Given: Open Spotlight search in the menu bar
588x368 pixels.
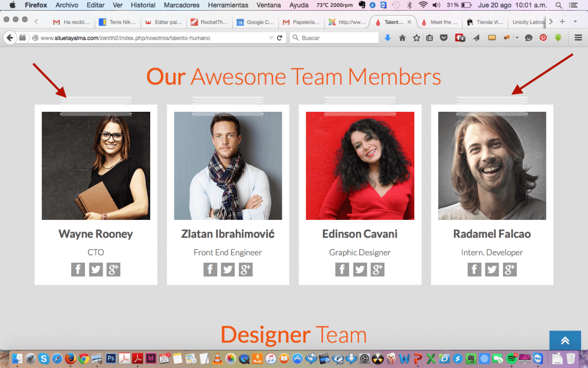Looking at the screenshot, I should pos(559,5).
